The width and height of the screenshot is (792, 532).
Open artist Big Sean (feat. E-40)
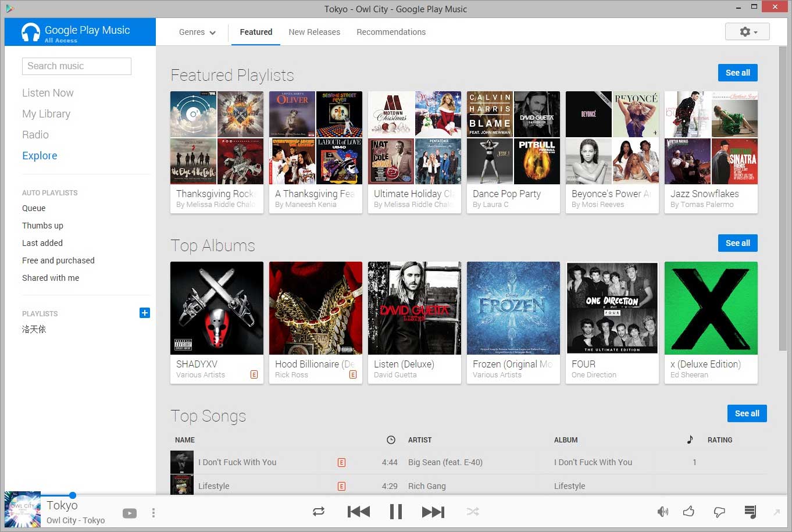[x=445, y=462]
